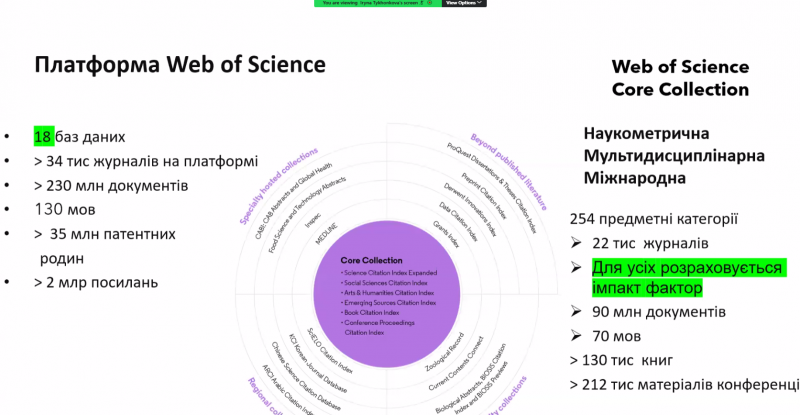Click 'Grants Index' label in the diagram
This screenshot has width=800, height=415.
point(446,234)
